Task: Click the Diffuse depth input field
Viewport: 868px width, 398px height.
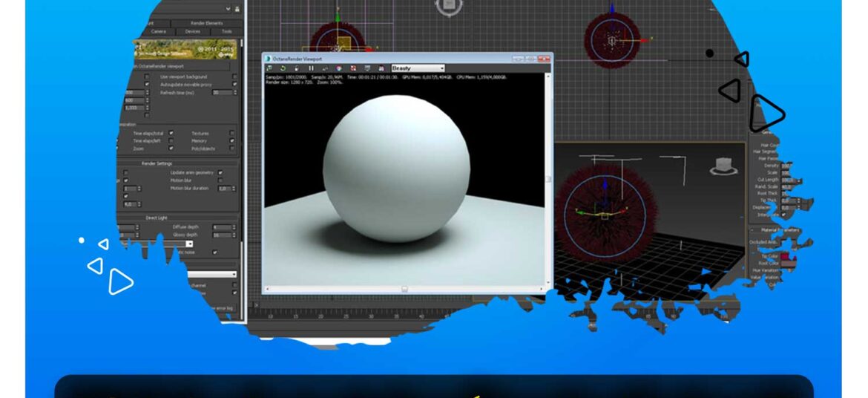Action: click(x=220, y=226)
